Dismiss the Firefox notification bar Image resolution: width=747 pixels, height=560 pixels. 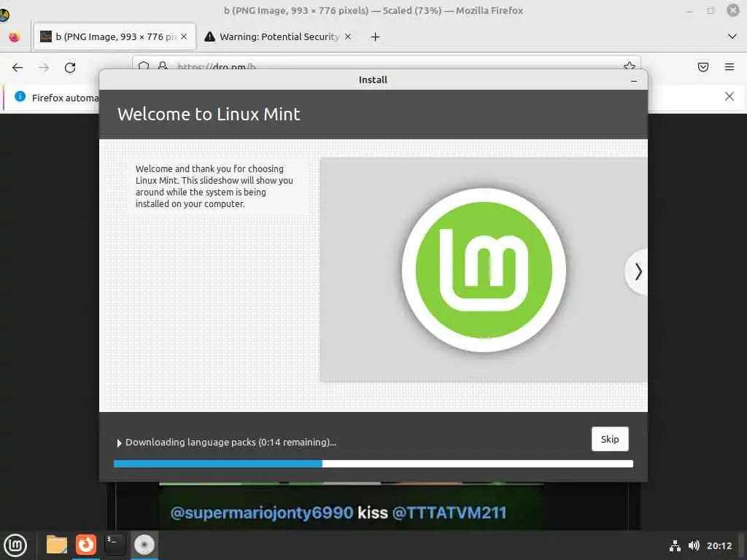click(x=729, y=97)
